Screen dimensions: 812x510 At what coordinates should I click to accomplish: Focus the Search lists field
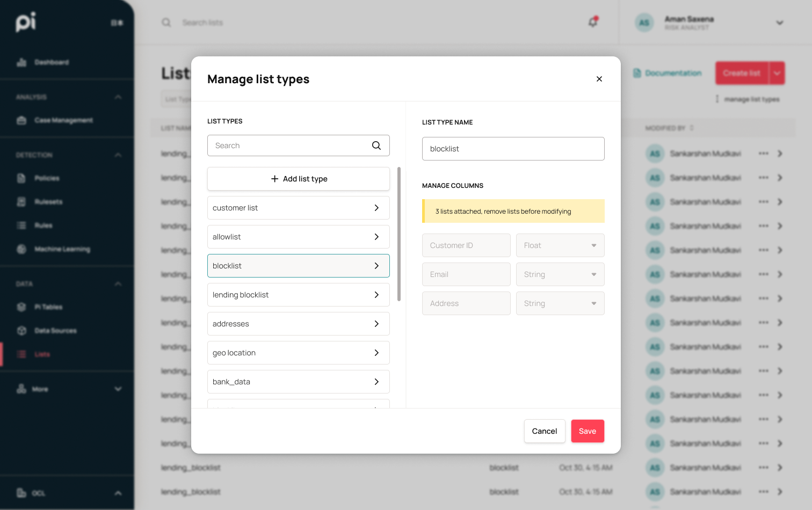coord(202,23)
